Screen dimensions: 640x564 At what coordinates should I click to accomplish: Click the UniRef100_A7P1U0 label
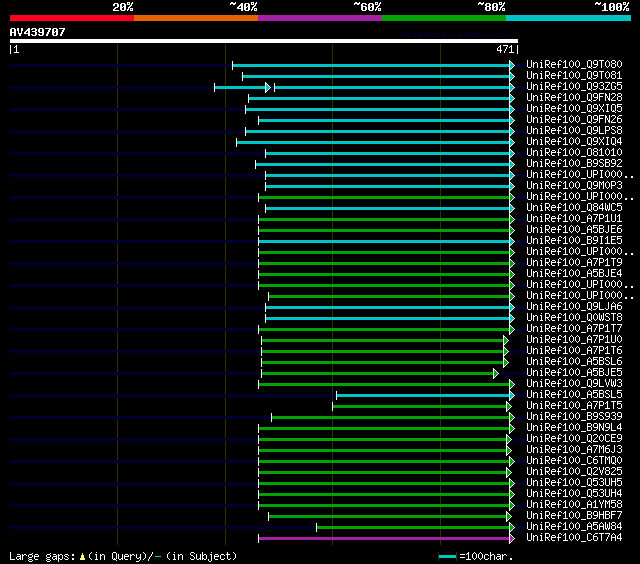574,340
